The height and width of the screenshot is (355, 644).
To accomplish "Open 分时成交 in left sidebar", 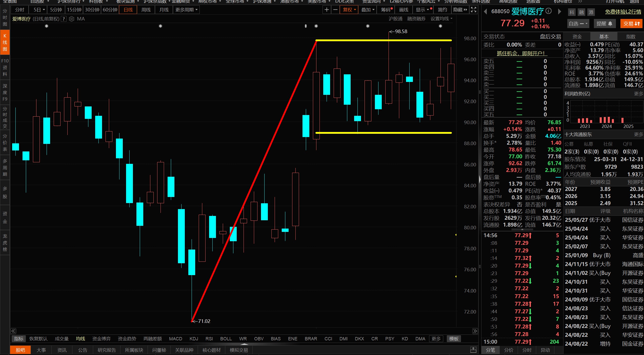I will click(x=5, y=117).
